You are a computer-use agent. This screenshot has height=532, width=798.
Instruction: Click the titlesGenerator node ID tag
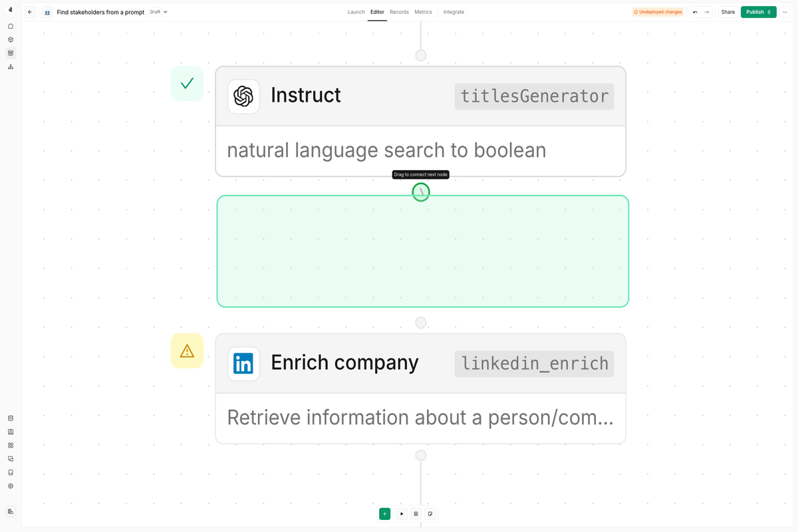coord(534,96)
